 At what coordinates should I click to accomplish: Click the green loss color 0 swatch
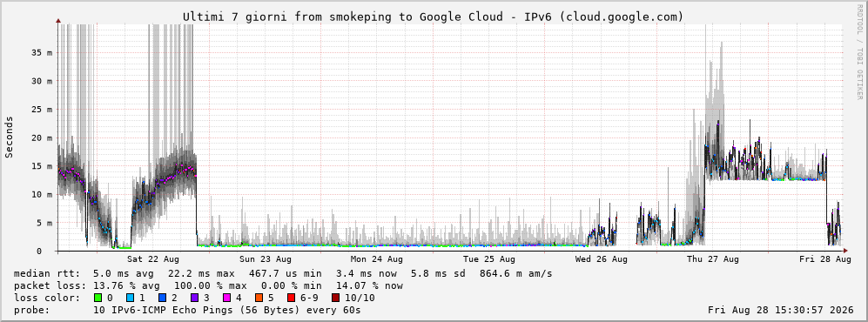click(98, 299)
